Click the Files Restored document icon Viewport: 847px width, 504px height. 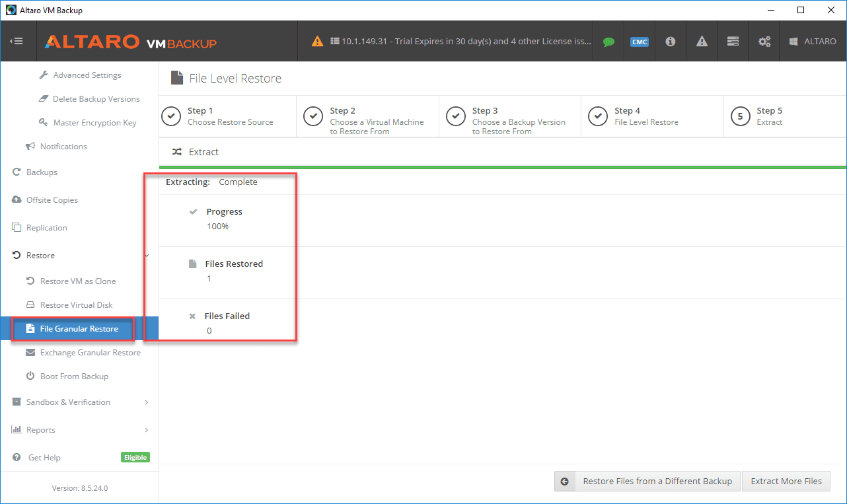(193, 264)
